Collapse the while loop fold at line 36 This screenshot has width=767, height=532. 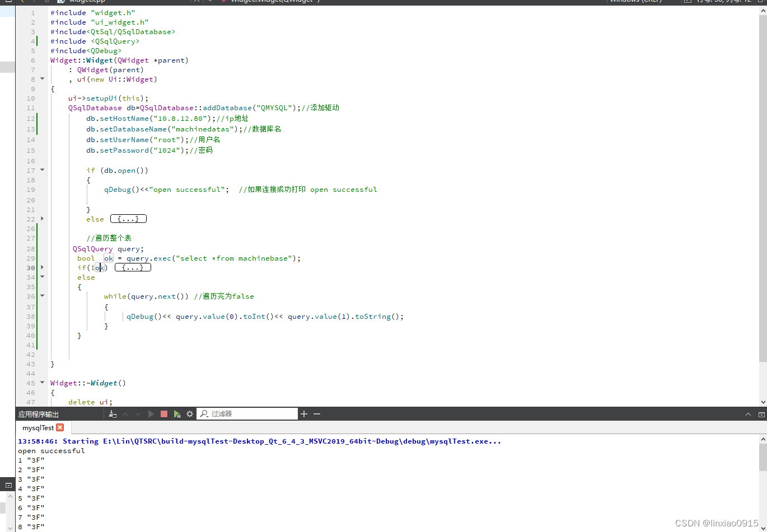[42, 296]
